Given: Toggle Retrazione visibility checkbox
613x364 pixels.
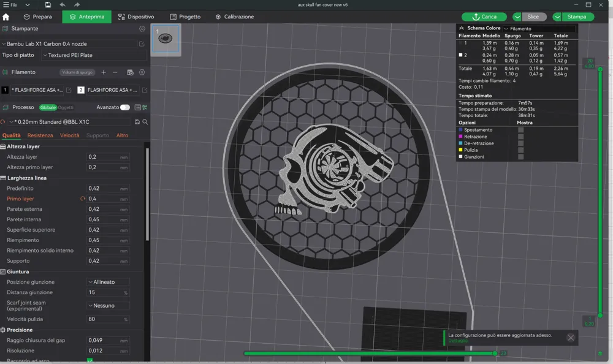Looking at the screenshot, I should coord(520,137).
